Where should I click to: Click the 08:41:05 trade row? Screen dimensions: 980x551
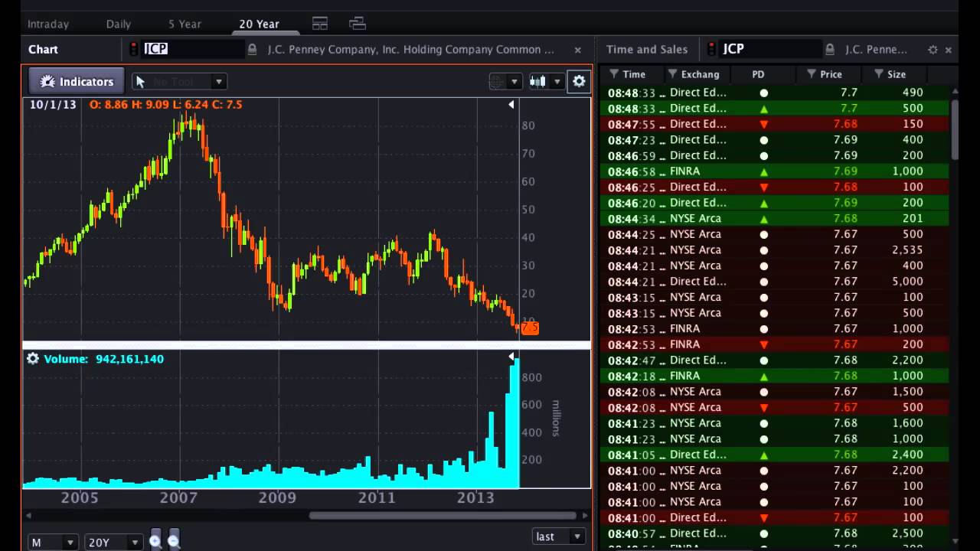(x=775, y=455)
